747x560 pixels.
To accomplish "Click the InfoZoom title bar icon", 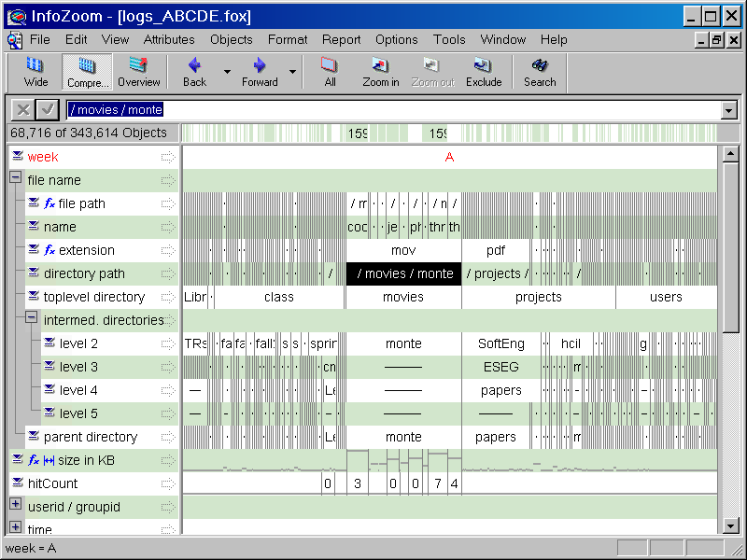I will tap(17, 17).
